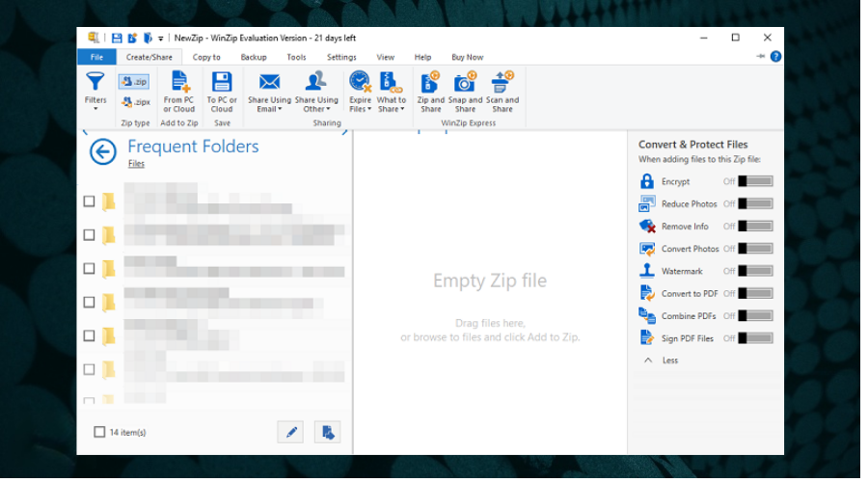Open the Help tab
The image size is (868, 482).
click(422, 57)
